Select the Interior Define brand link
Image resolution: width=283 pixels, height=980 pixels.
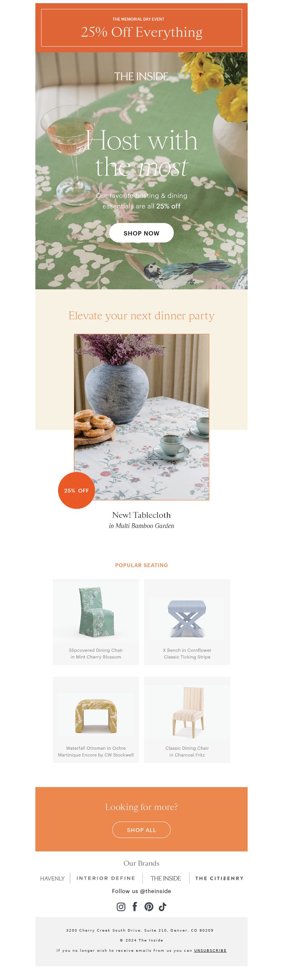coord(106,878)
